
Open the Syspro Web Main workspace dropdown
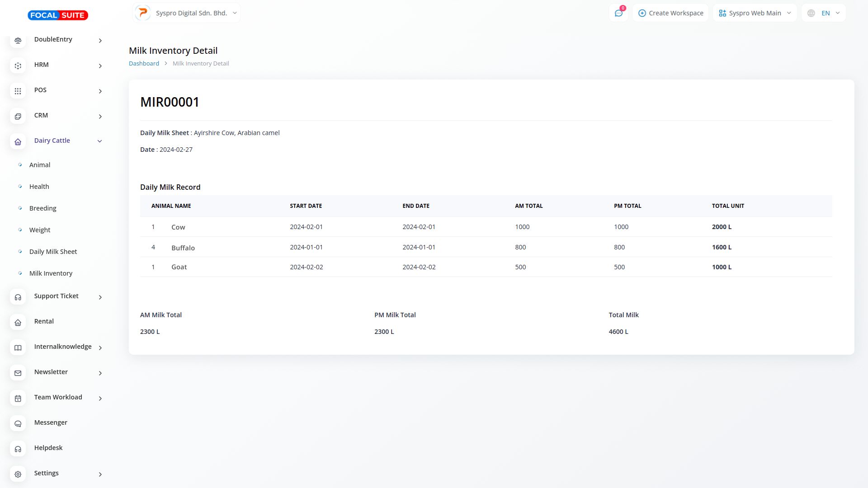[x=755, y=13]
